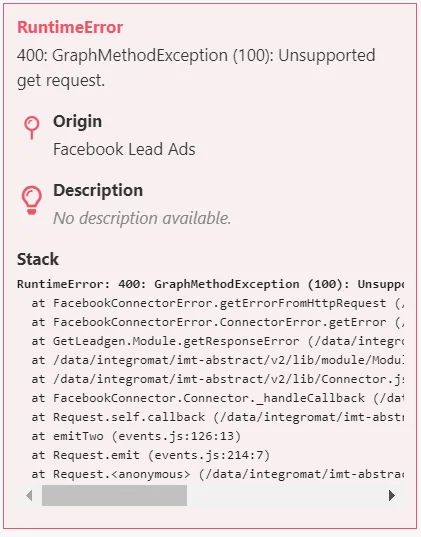Click the horizontal scrollbar thumb
421x537 pixels.
coord(114,495)
